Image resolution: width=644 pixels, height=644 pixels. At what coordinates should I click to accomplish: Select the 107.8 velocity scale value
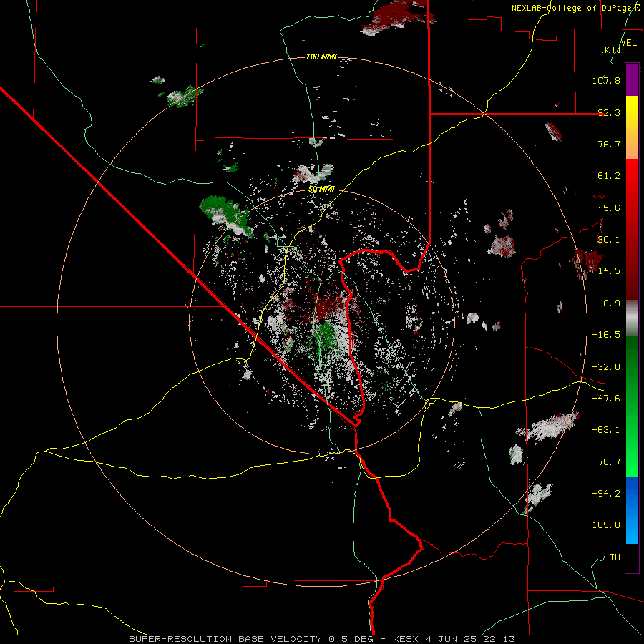coord(606,80)
